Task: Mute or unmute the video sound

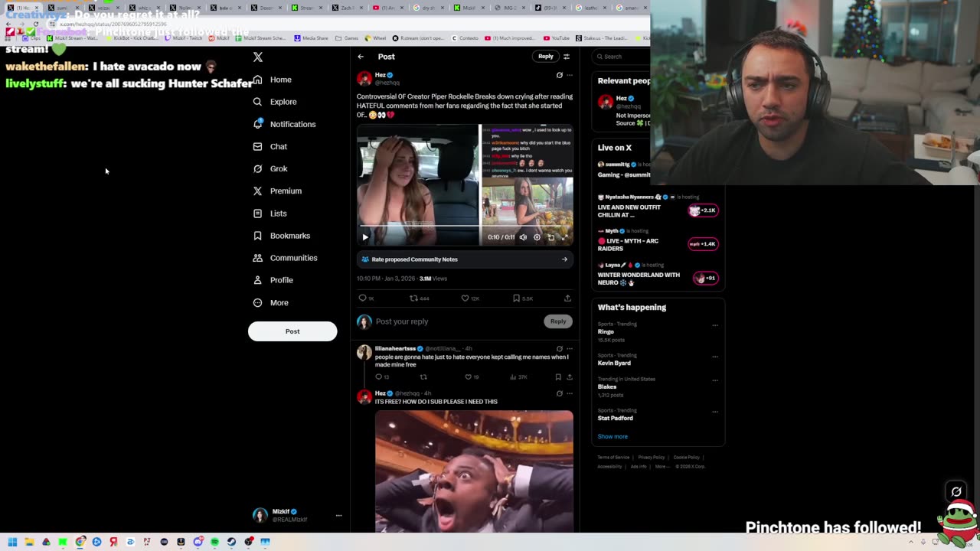Action: pos(523,237)
